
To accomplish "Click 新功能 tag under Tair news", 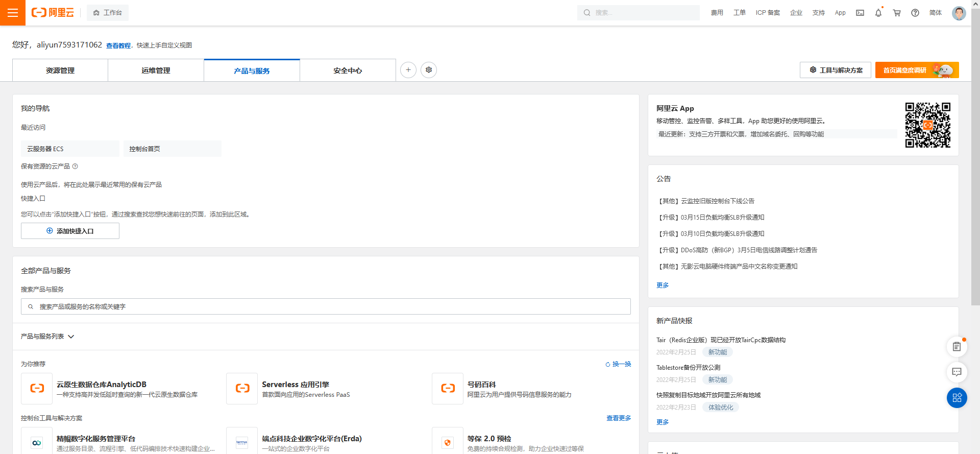I will tap(718, 352).
